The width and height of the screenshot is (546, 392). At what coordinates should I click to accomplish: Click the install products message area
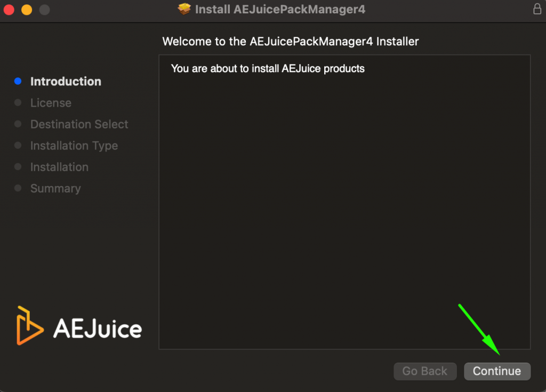[x=267, y=68]
